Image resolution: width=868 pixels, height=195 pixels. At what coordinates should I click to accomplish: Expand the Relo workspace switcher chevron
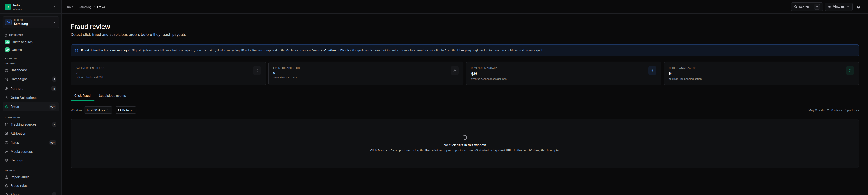point(55,7)
